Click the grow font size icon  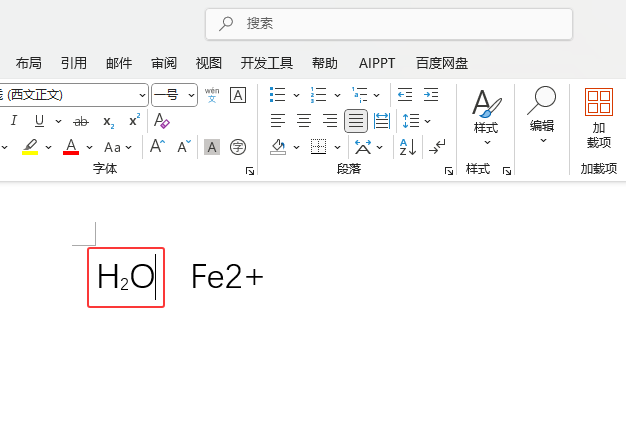(x=158, y=147)
